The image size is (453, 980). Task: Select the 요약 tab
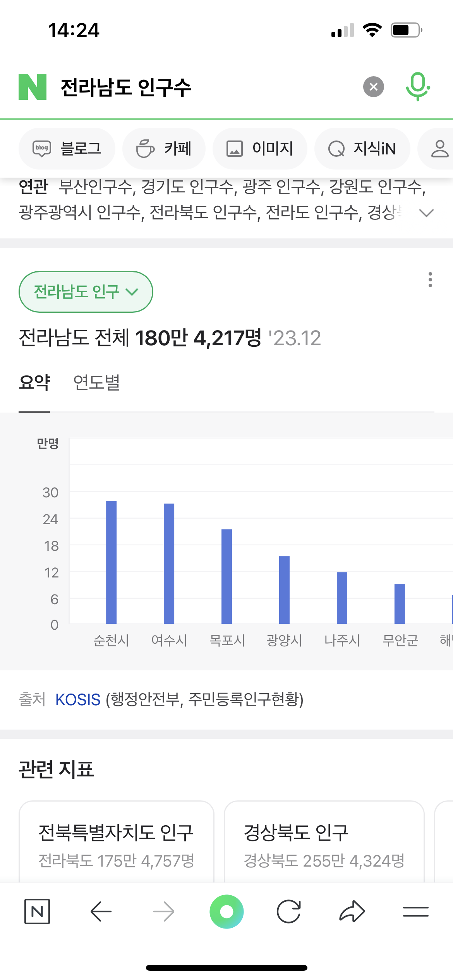34,383
